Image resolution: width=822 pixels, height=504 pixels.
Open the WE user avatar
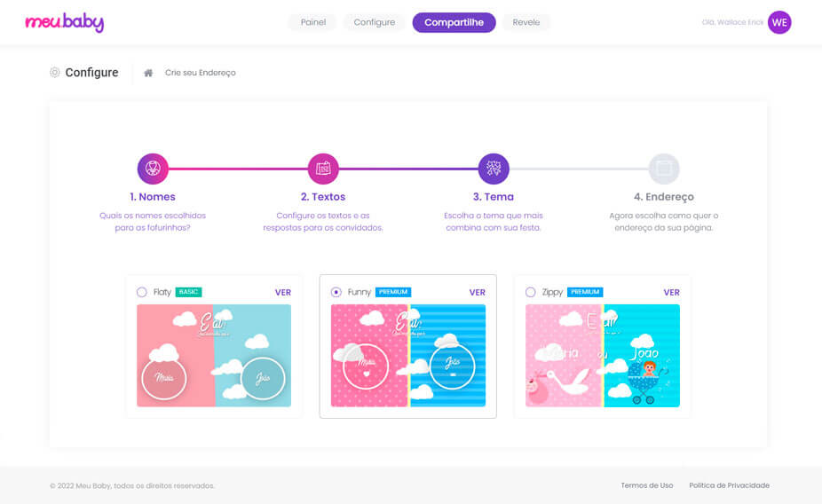pos(779,23)
